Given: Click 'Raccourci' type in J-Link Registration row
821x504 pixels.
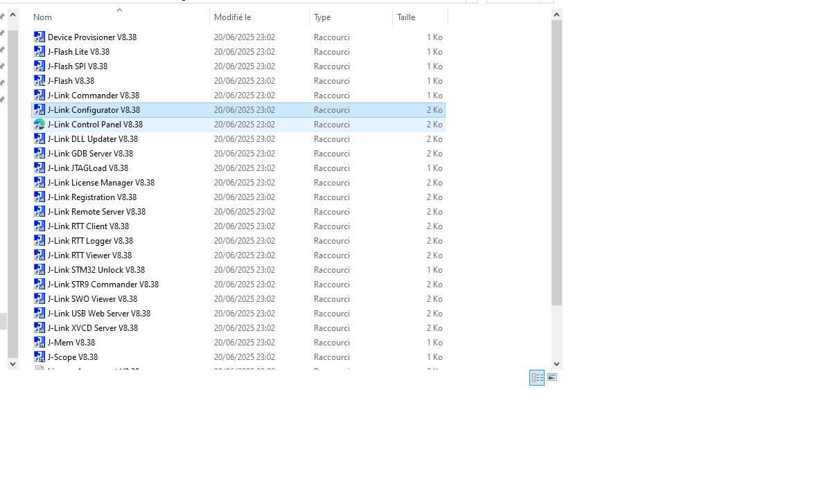Looking at the screenshot, I should 332,197.
